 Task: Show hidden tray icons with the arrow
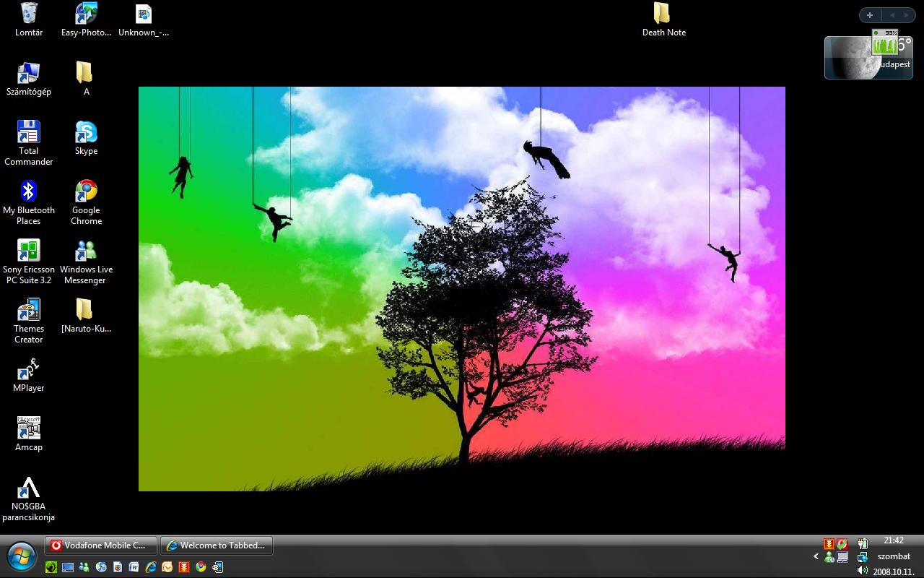tap(816, 556)
